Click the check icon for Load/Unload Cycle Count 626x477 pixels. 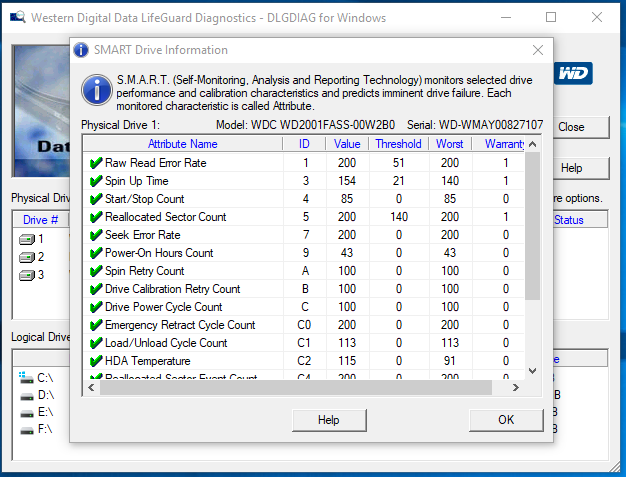pyautogui.click(x=96, y=342)
